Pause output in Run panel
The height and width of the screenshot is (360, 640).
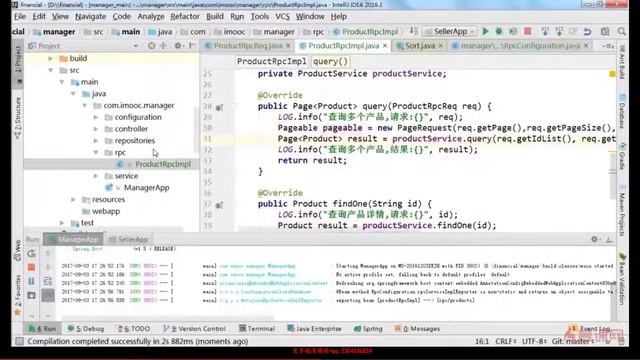(x=31, y=281)
